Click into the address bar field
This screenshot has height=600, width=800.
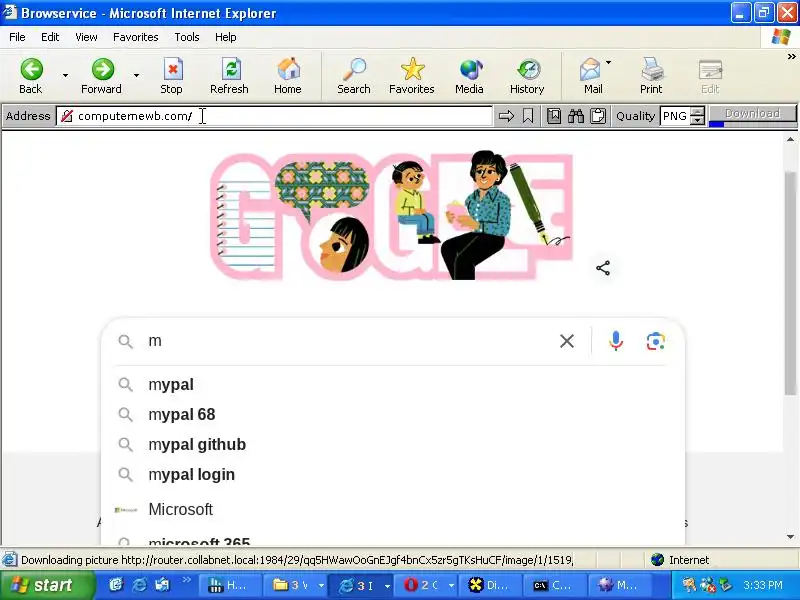pos(274,116)
